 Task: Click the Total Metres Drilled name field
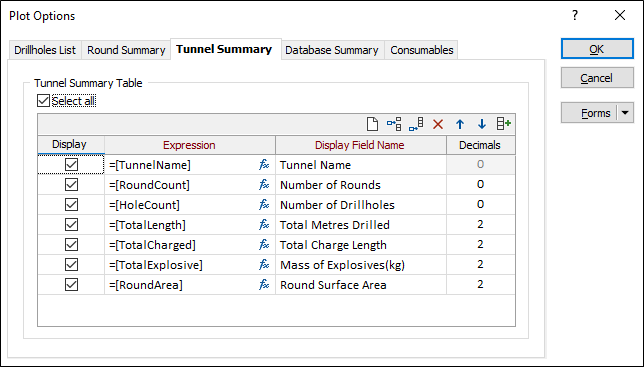361,225
